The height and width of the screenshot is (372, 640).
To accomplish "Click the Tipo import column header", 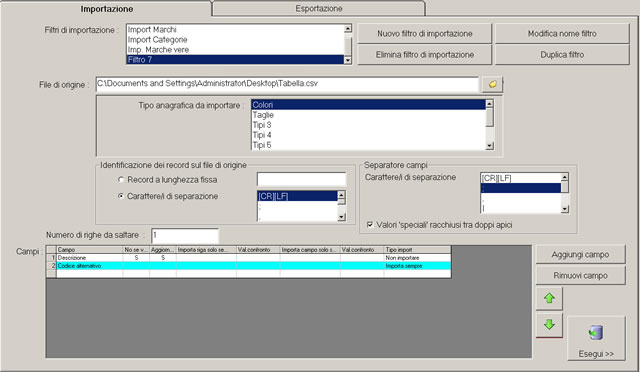I will tap(417, 250).
